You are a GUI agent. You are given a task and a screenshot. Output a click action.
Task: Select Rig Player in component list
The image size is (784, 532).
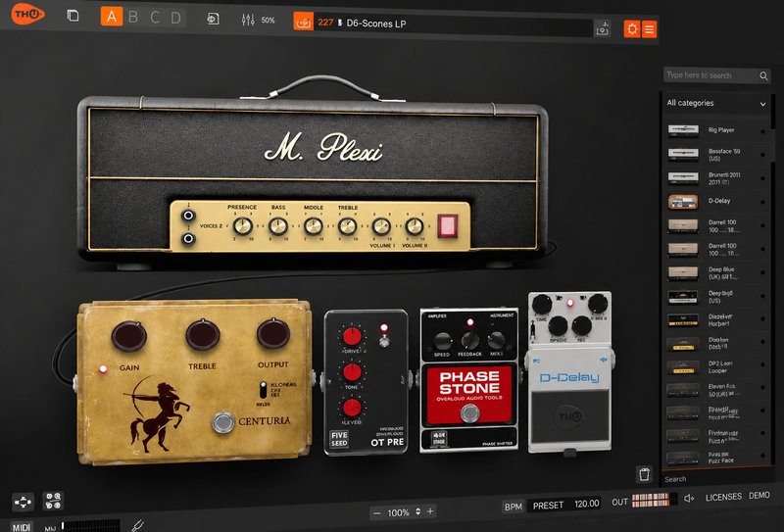coord(716,130)
